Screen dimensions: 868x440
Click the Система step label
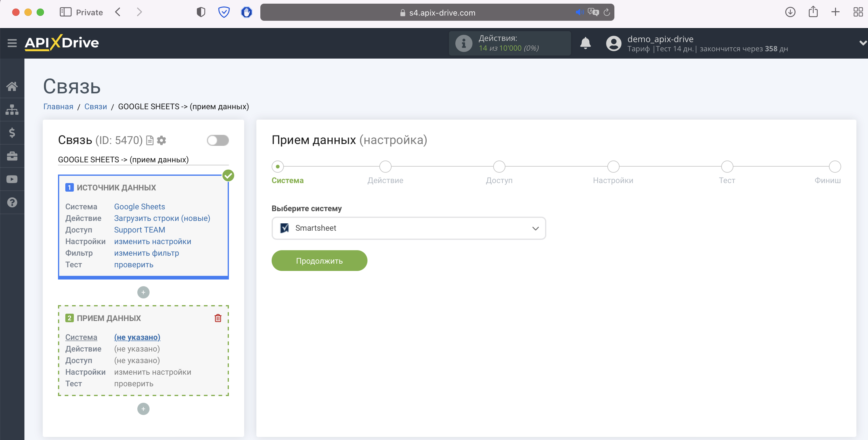click(x=288, y=181)
